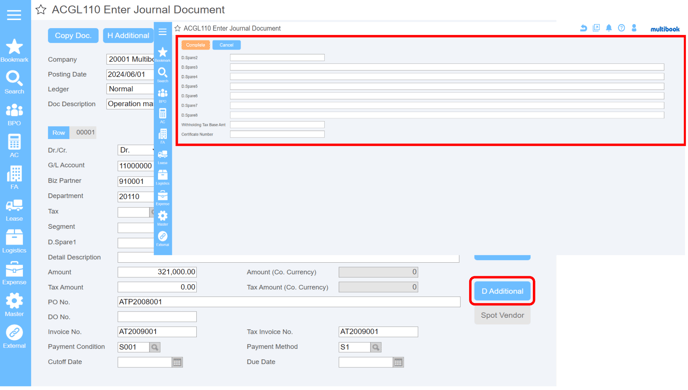Open Lease truck module in the main sidebar
The image size is (688, 390).
(14, 210)
